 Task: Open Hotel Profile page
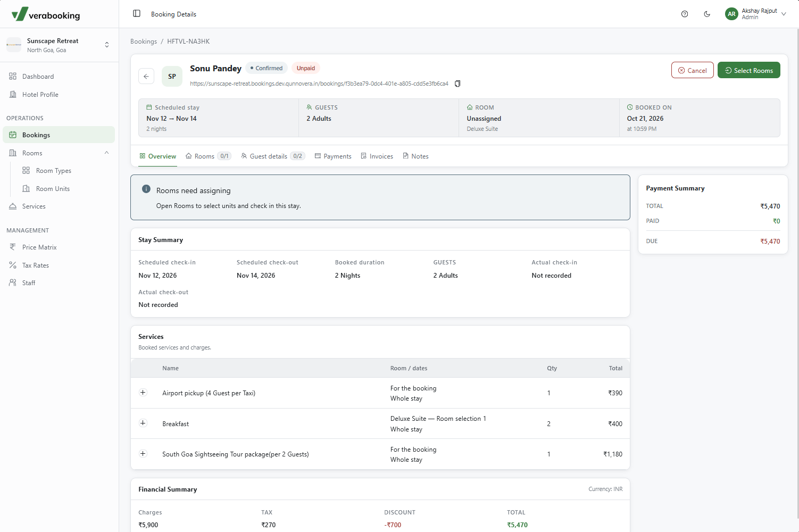(x=59, y=95)
